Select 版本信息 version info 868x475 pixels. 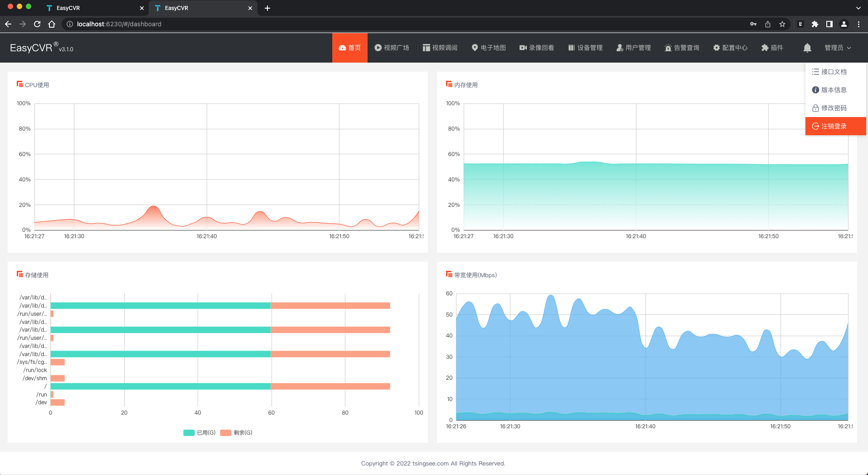coord(835,90)
